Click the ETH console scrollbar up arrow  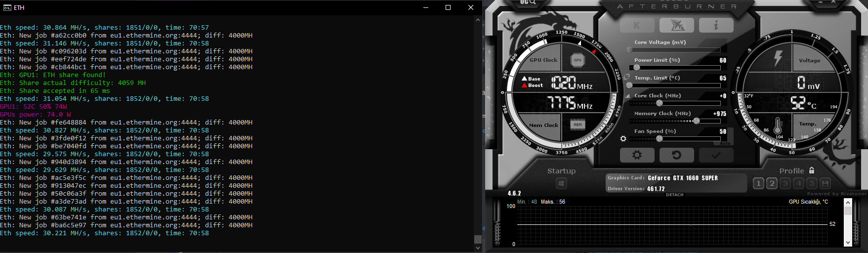478,20
